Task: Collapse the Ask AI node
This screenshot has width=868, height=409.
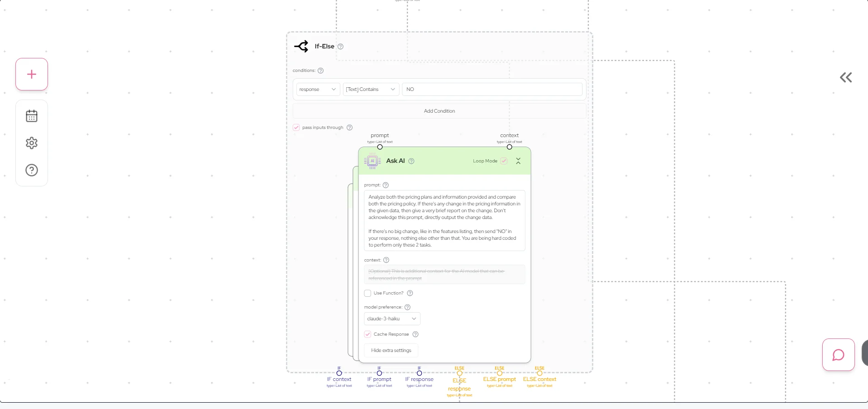Action: click(x=518, y=161)
